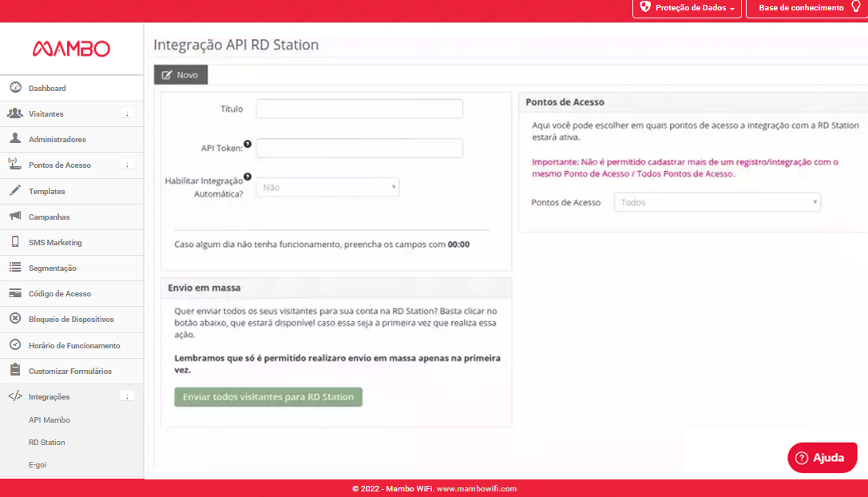Screen dimensions: 868x497
Task: Click the 'Integração API RD Station' page title
Action: (236, 45)
